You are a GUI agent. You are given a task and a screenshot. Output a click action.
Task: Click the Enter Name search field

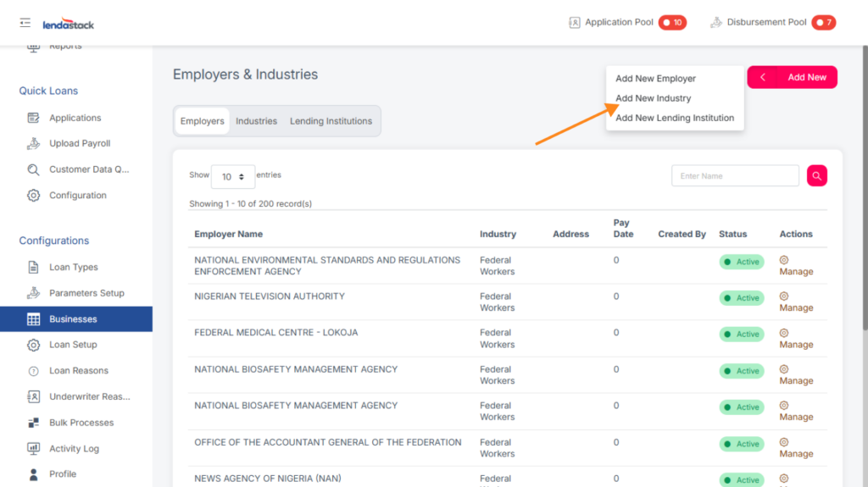[734, 175]
